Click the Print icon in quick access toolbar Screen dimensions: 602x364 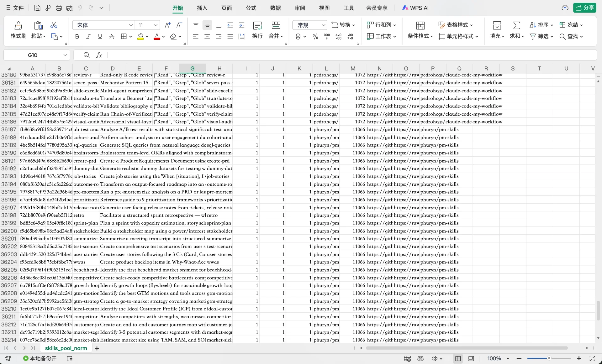coord(59,8)
